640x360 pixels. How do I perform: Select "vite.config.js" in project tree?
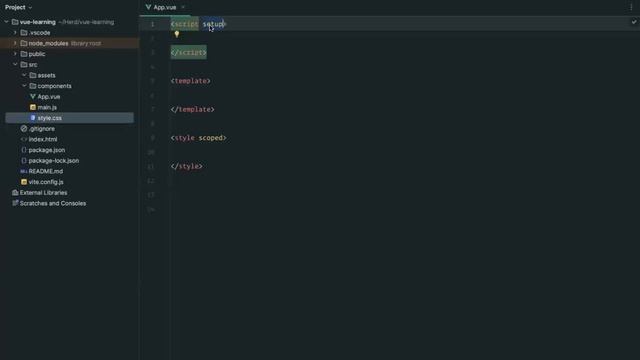click(46, 182)
